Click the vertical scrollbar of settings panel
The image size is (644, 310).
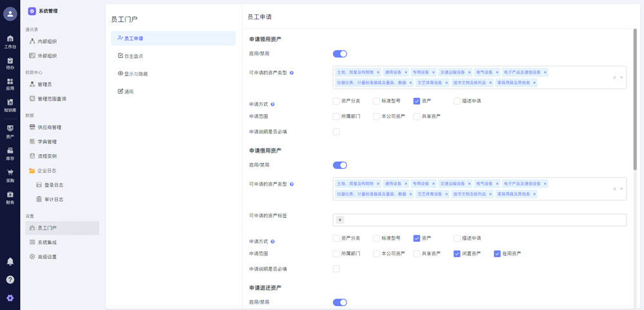pyautogui.click(x=636, y=99)
